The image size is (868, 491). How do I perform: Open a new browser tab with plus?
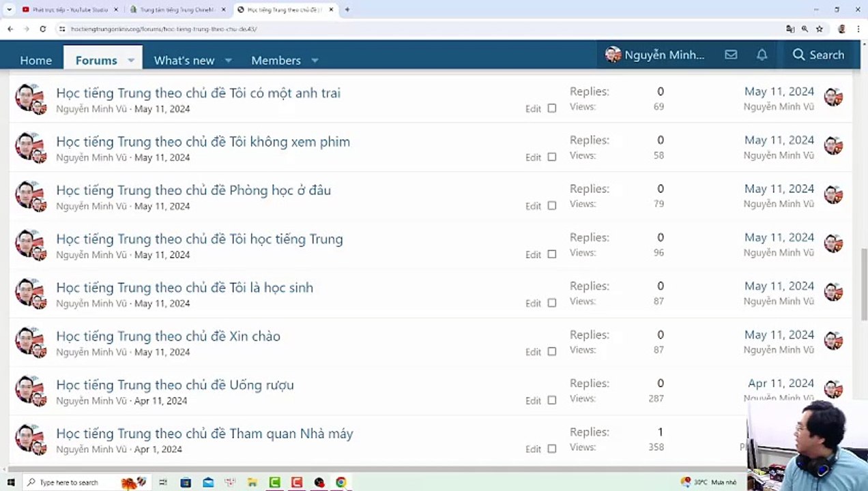(347, 10)
